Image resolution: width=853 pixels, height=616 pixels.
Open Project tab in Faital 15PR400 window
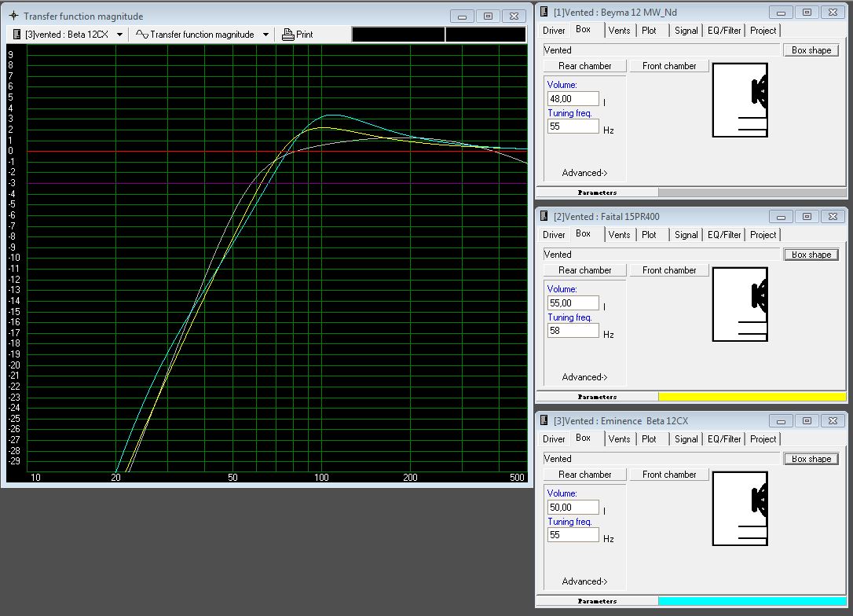coord(763,235)
